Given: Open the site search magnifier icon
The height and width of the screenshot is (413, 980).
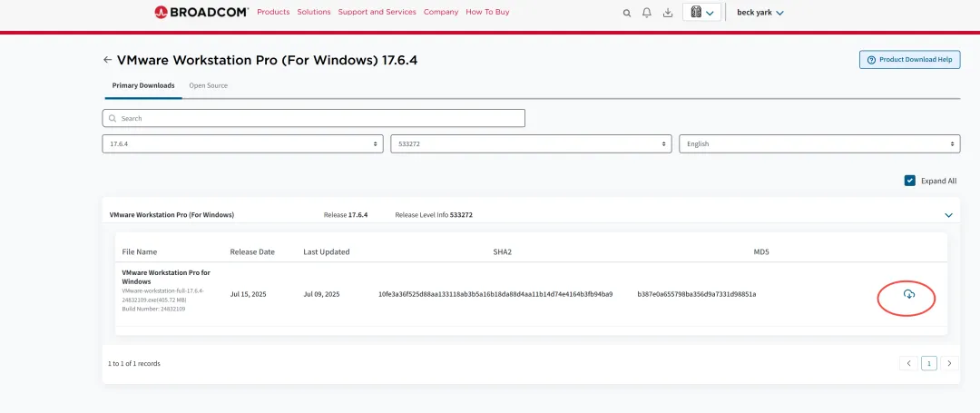Looking at the screenshot, I should click(627, 13).
